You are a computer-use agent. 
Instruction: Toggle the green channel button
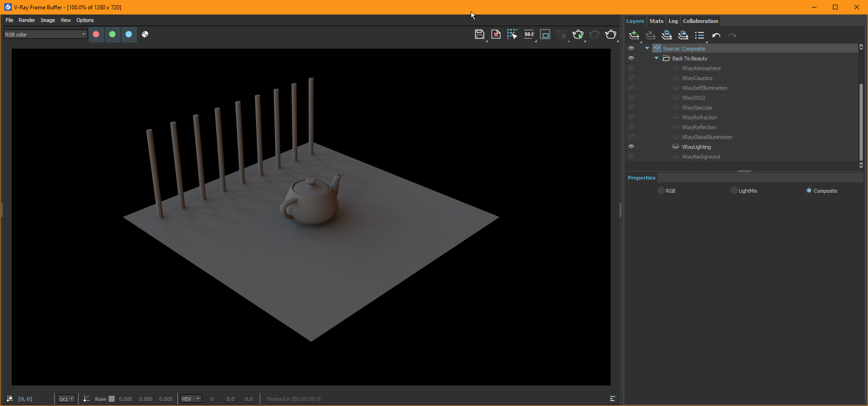[x=112, y=34]
